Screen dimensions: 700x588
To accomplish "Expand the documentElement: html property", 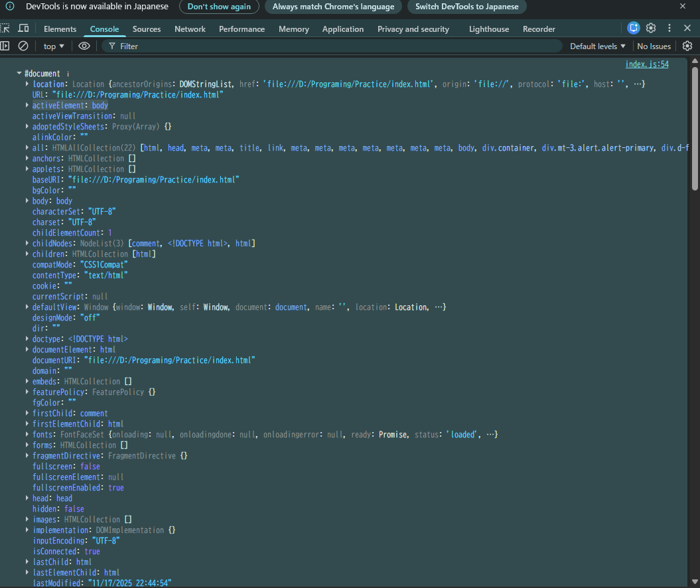I will coord(27,350).
